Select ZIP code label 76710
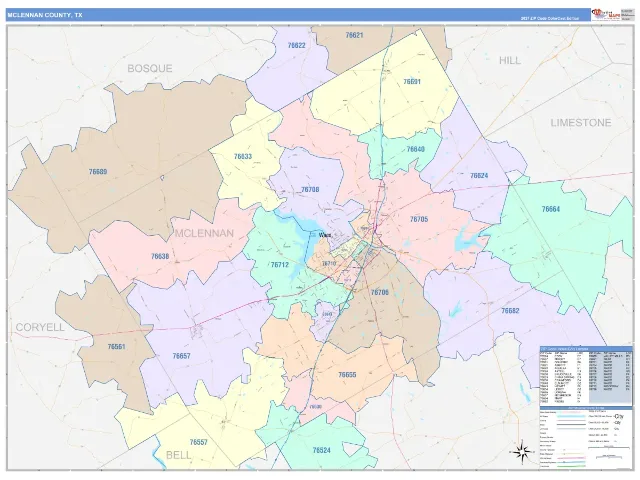Image resolution: width=640 pixels, height=480 pixels. (329, 264)
